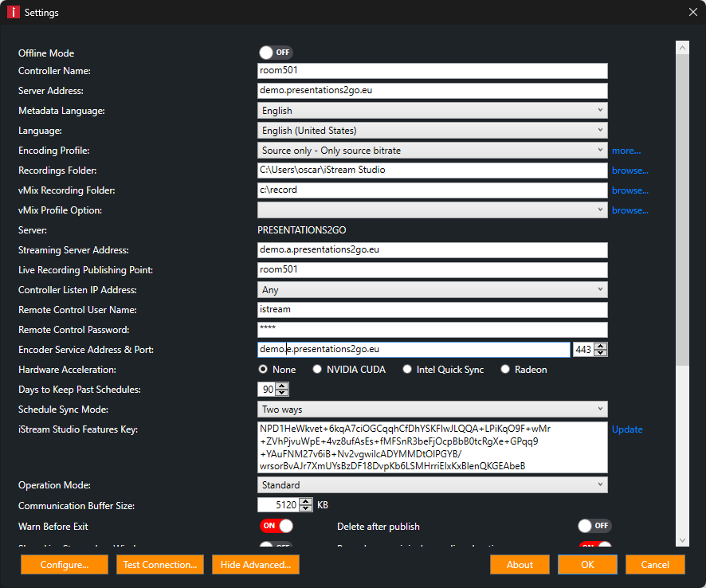Open the Schedule Sync Mode dropdown
The width and height of the screenshot is (706, 588).
(432, 410)
